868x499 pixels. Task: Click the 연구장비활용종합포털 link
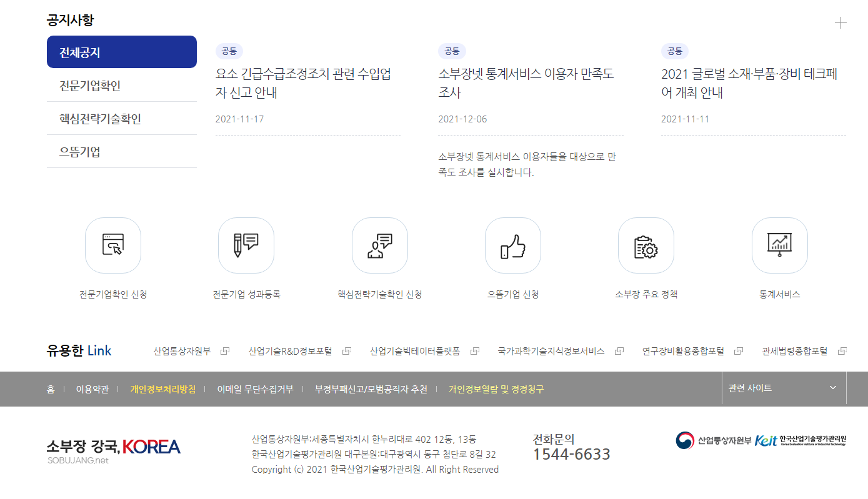coord(683,351)
